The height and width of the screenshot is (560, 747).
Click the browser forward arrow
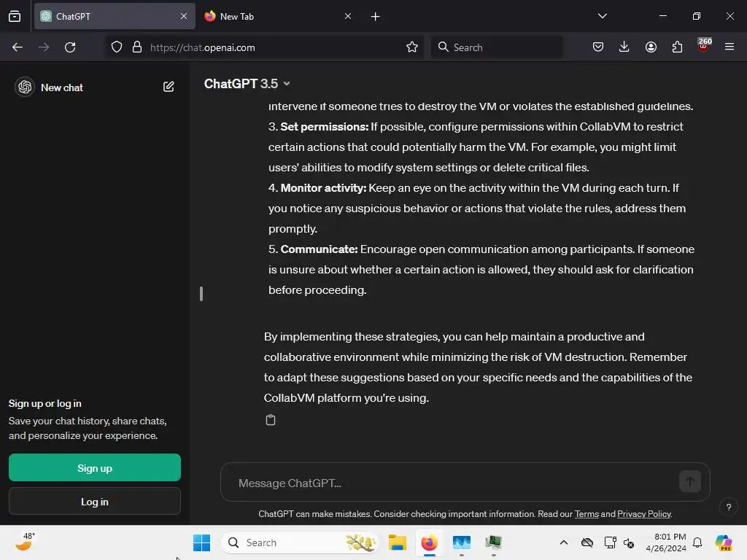[x=44, y=47]
